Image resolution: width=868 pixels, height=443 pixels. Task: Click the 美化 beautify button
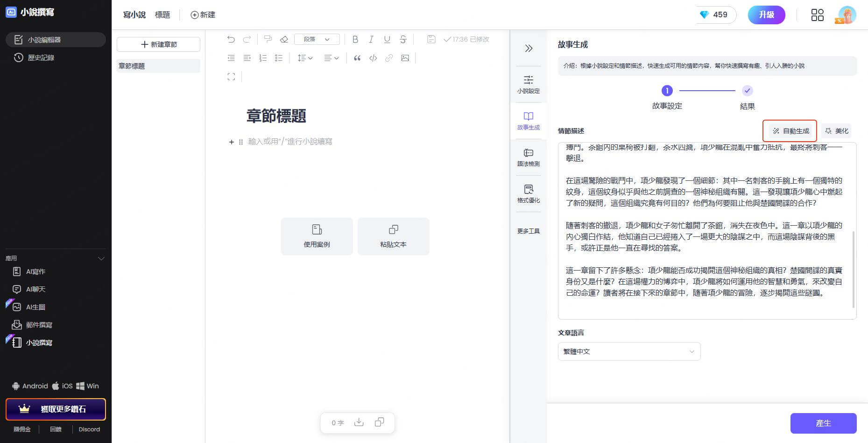[x=837, y=131]
